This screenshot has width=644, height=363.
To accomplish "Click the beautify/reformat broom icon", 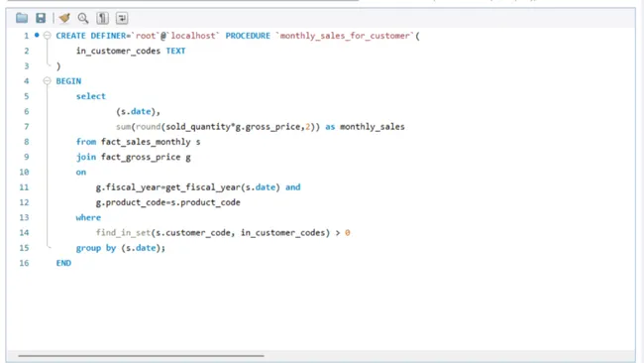I will (64, 18).
